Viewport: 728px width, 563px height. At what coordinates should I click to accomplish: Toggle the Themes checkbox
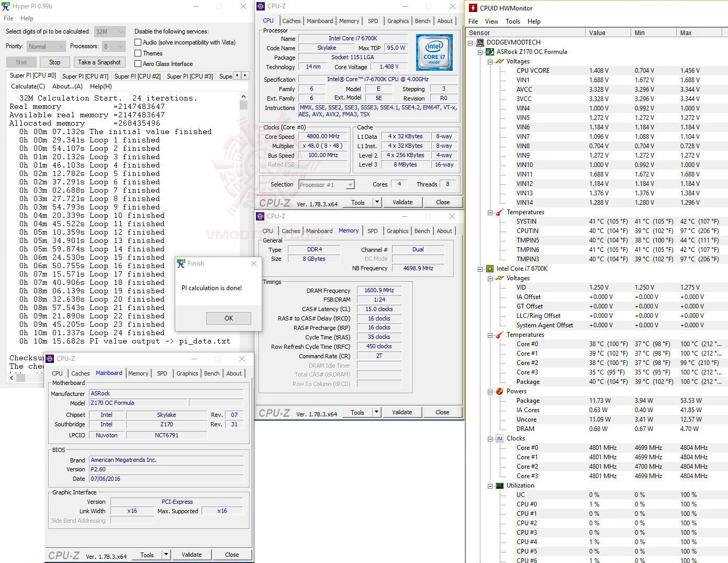tap(138, 53)
